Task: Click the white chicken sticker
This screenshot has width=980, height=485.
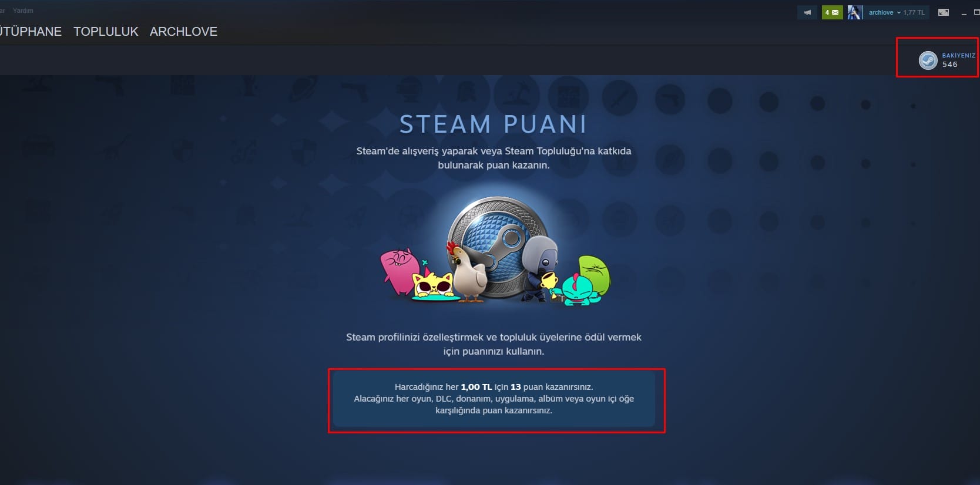Action: click(x=468, y=273)
